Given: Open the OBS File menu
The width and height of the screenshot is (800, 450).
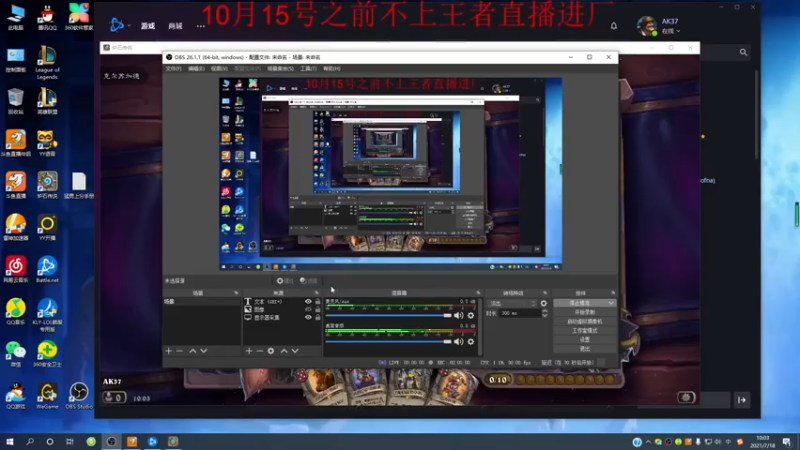Looking at the screenshot, I should pyautogui.click(x=173, y=68).
